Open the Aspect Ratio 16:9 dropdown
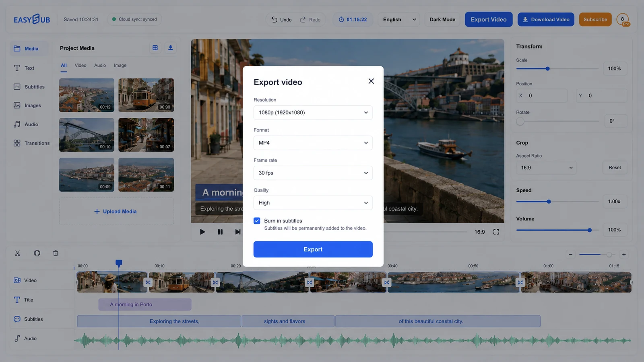The height and width of the screenshot is (362, 644). click(x=546, y=168)
